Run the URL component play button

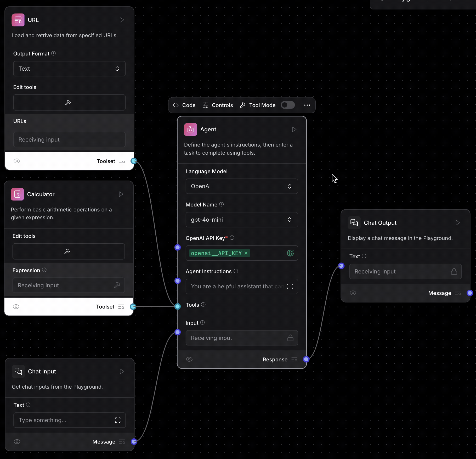(x=122, y=20)
